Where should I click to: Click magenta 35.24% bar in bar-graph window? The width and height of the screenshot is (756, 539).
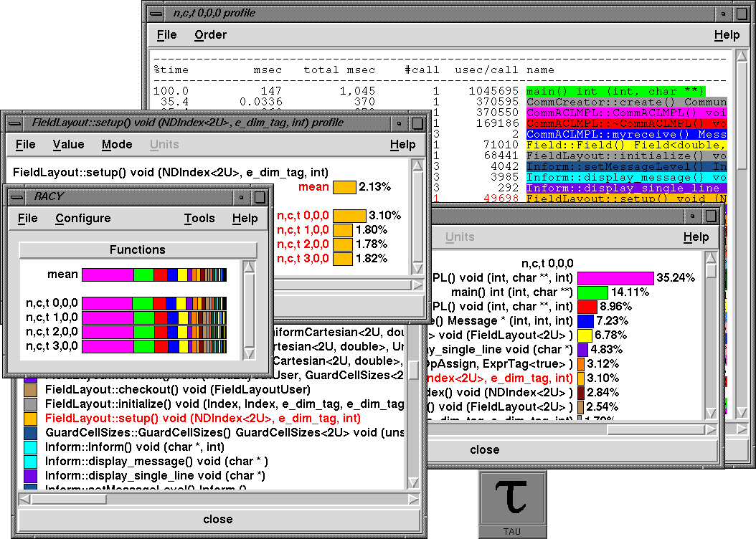(615, 278)
